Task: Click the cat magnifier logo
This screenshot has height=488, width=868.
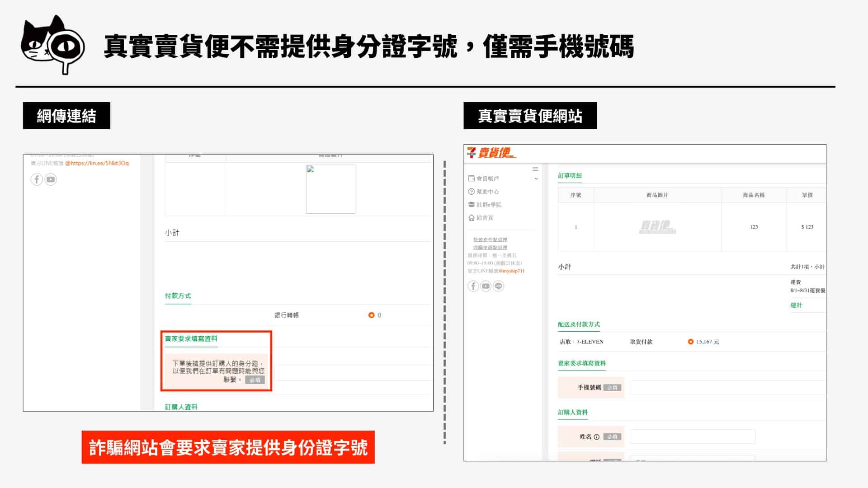Action: pos(52,45)
